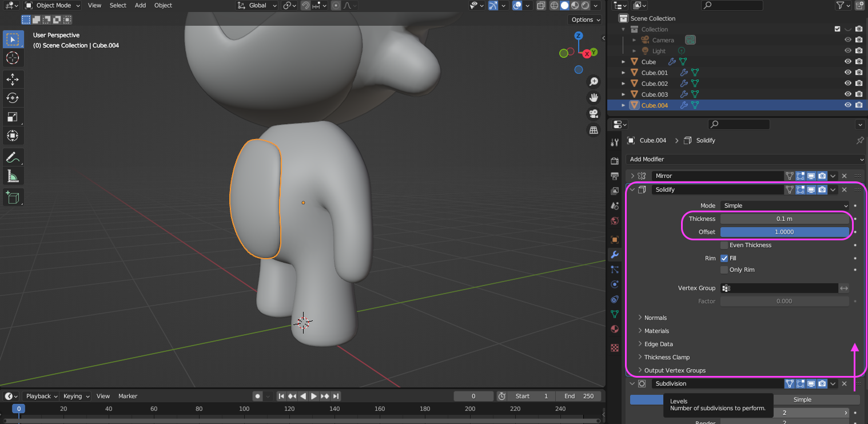Switch viewport to wireframe shading

(554, 5)
